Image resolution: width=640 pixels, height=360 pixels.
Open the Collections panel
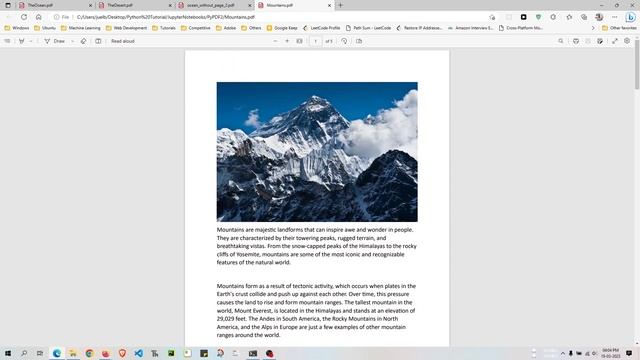coord(584,17)
